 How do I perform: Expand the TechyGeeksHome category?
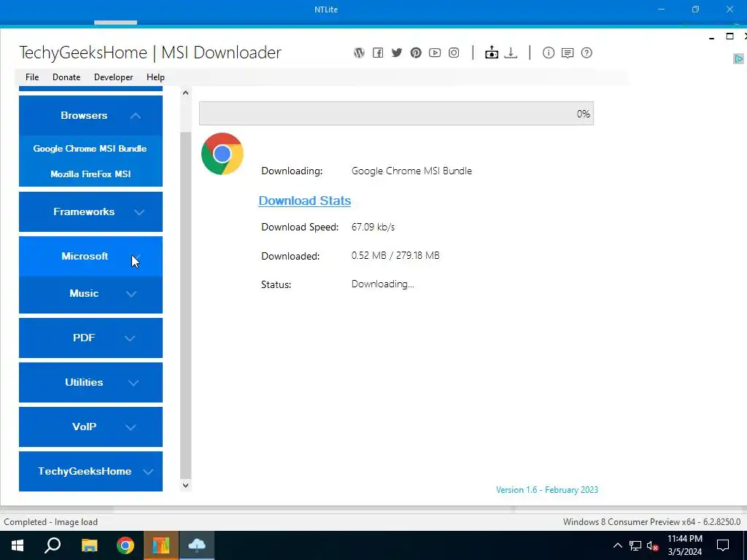pyautogui.click(x=90, y=472)
